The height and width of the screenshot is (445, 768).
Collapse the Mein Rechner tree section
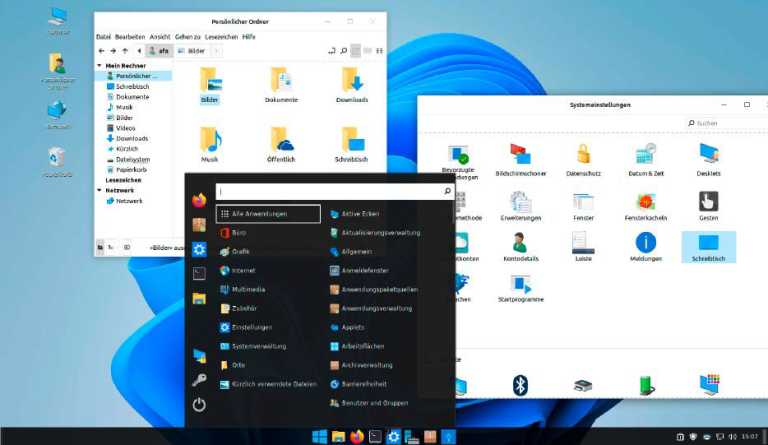(100, 65)
